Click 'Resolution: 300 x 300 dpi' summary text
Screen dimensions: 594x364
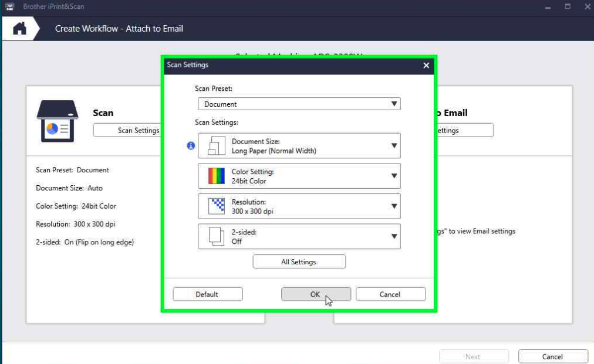[75, 224]
